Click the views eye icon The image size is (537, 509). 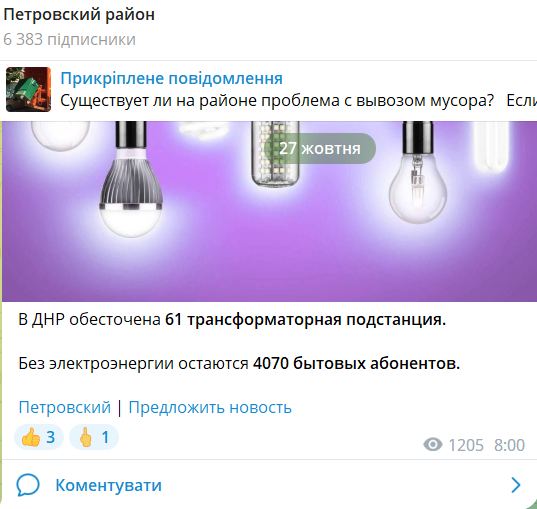point(433,445)
